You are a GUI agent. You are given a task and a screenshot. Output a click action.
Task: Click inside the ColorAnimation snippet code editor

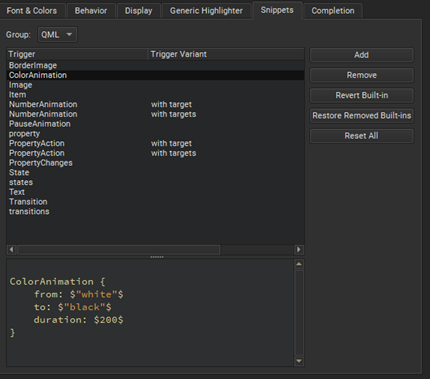(x=150, y=313)
